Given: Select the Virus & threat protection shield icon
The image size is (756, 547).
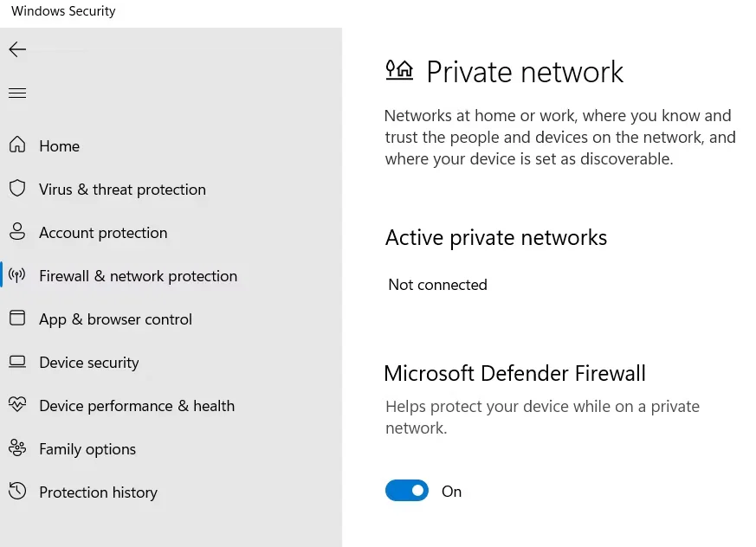Looking at the screenshot, I should click(x=17, y=189).
